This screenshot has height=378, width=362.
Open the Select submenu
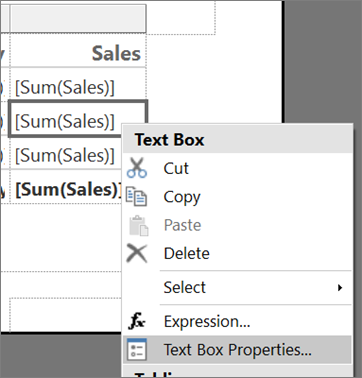click(238, 287)
